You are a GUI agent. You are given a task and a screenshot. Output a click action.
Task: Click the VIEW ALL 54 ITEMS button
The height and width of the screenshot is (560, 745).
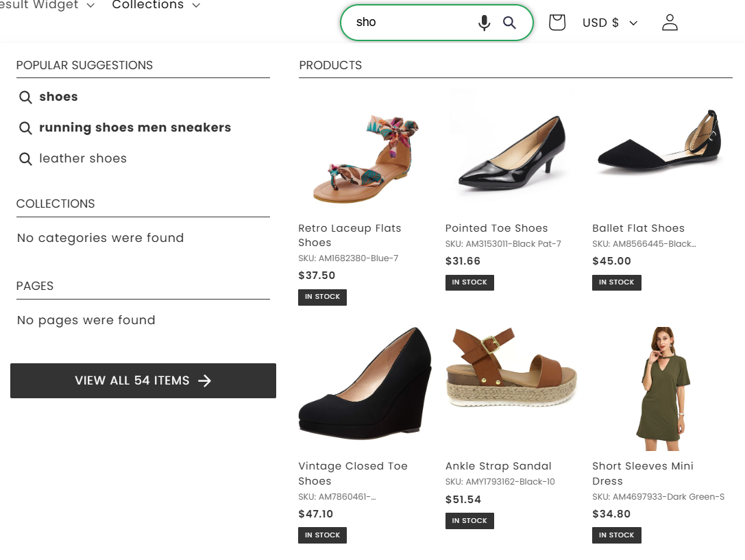(x=143, y=380)
